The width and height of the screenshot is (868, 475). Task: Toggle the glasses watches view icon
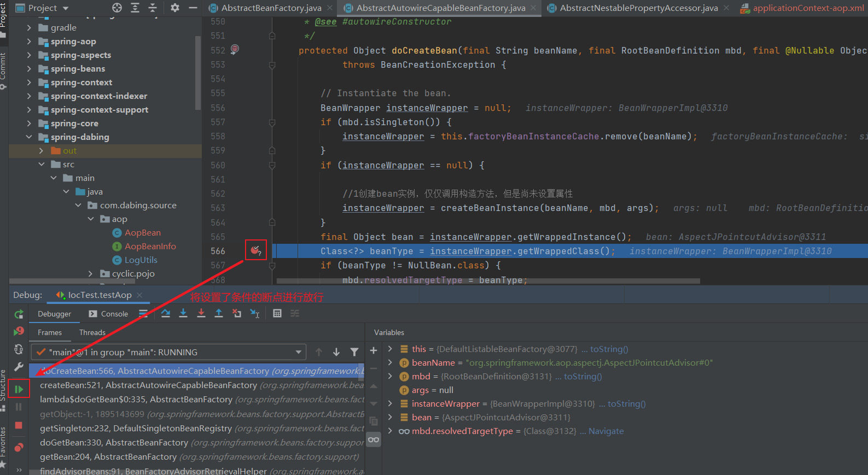coord(374,439)
